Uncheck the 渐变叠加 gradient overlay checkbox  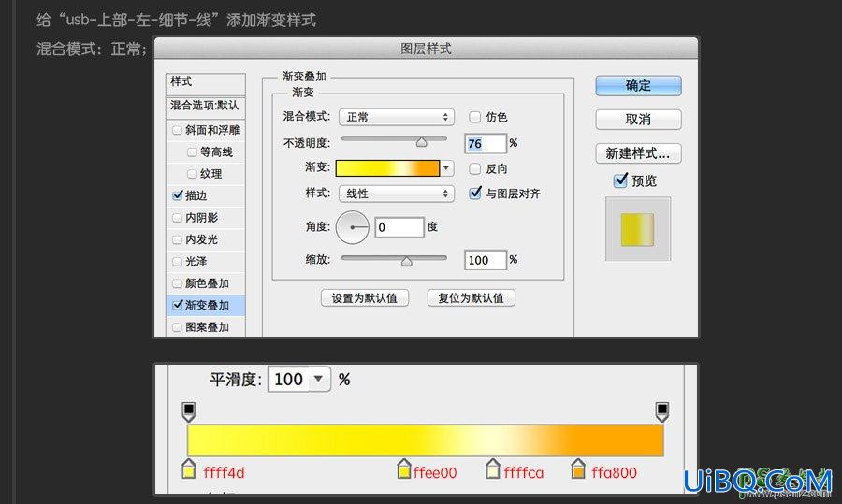point(178,305)
